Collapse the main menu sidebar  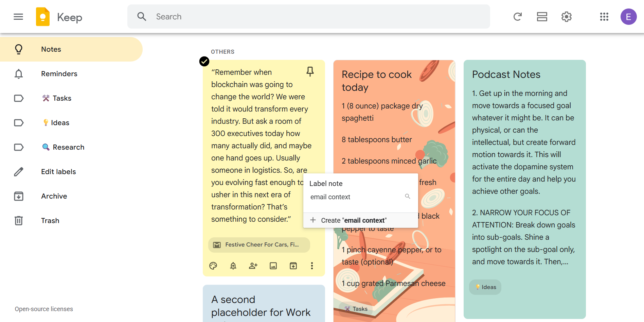click(18, 17)
